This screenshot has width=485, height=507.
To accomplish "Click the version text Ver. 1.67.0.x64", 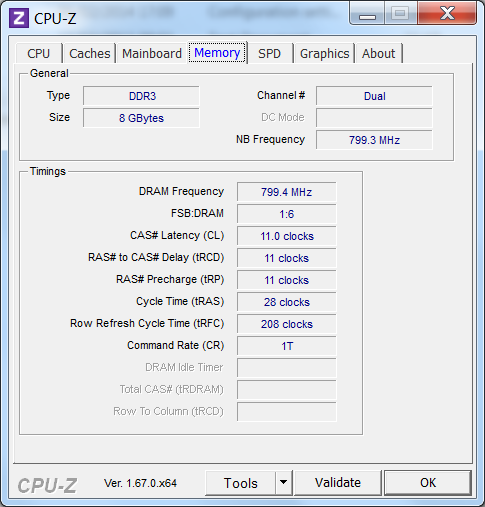I will click(x=140, y=483).
